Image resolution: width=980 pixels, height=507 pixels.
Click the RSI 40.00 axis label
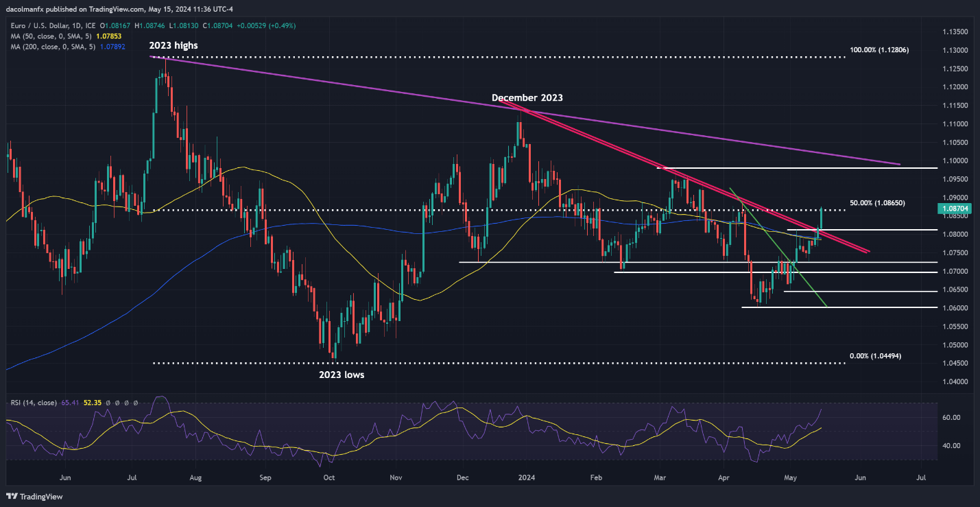point(950,446)
